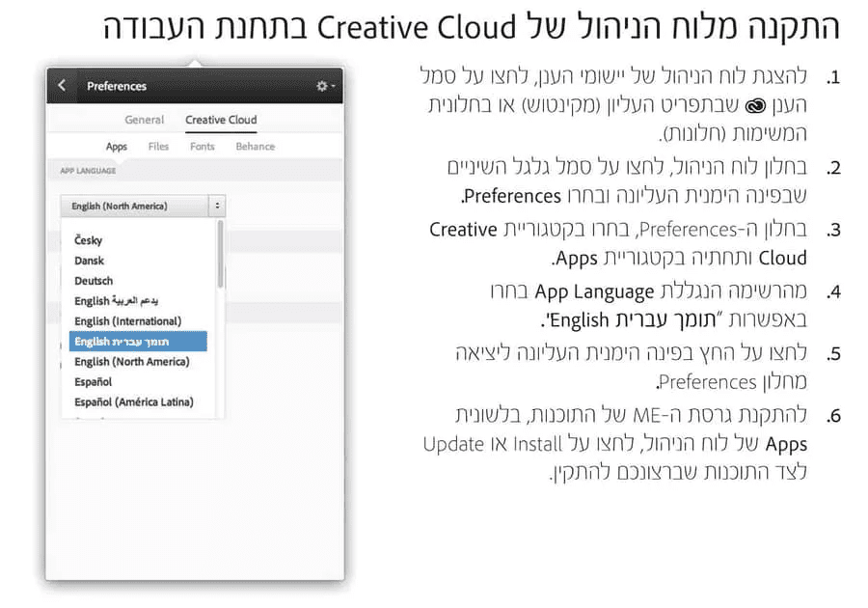This screenshot has height=608, width=868.
Task: Click the Creative Cloud icon in step 1
Action: (x=755, y=106)
